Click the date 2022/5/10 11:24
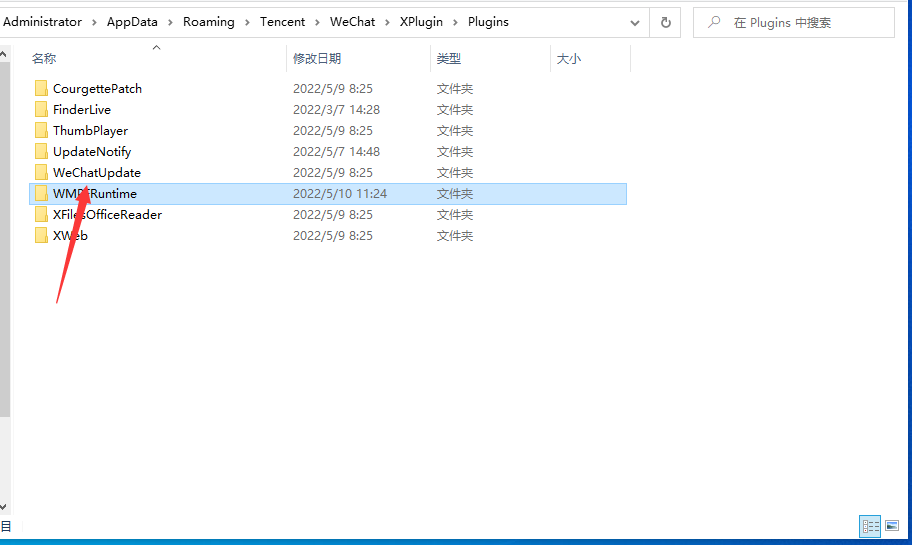 340,193
